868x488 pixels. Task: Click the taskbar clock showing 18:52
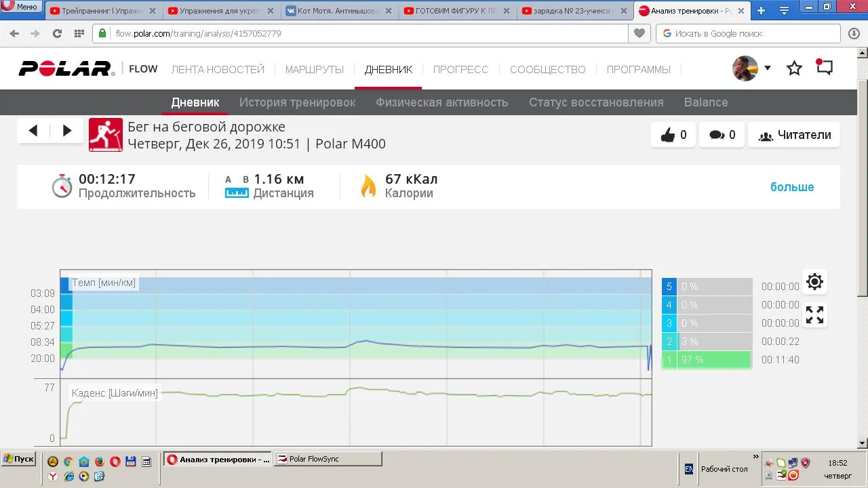pyautogui.click(x=837, y=463)
